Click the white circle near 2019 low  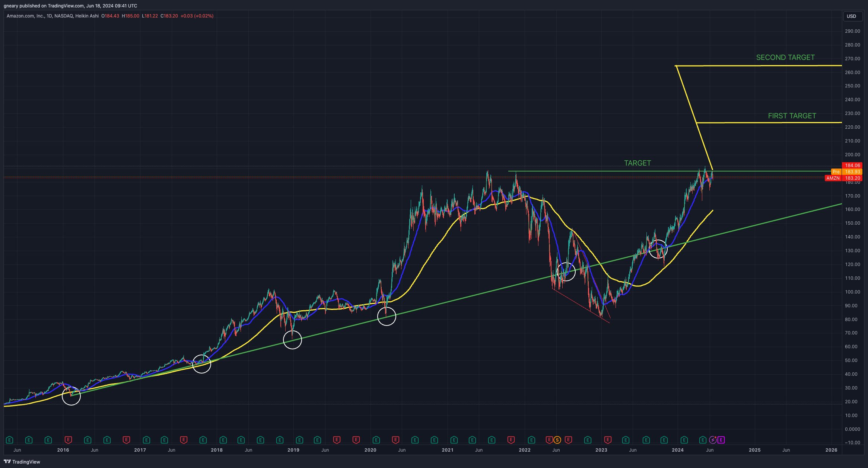(x=292, y=340)
